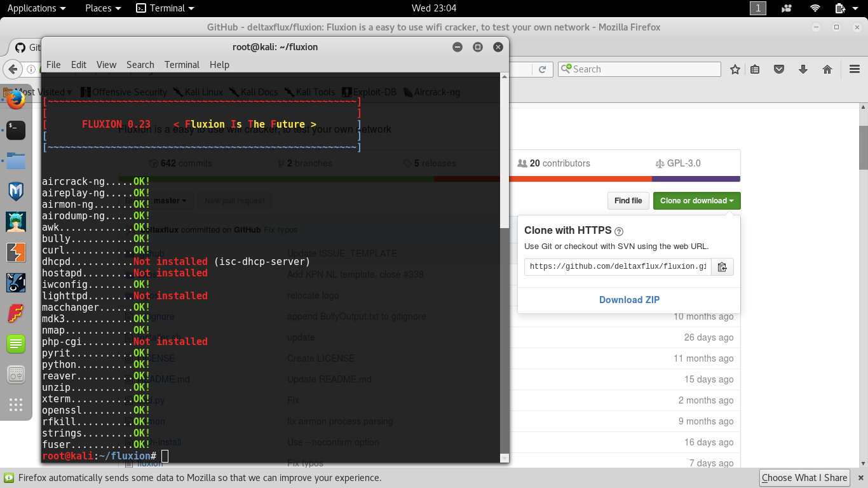This screenshot has width=868, height=488.
Task: Open Faraday IDE dock icon
Action: [16, 313]
